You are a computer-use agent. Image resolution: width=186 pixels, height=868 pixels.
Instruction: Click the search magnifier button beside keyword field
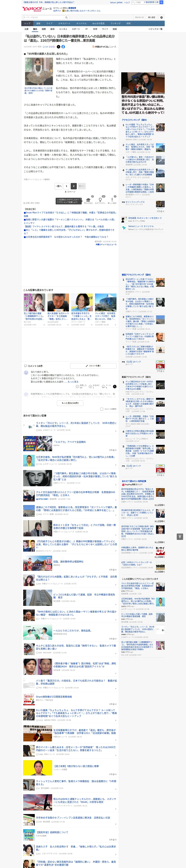point(66,17)
